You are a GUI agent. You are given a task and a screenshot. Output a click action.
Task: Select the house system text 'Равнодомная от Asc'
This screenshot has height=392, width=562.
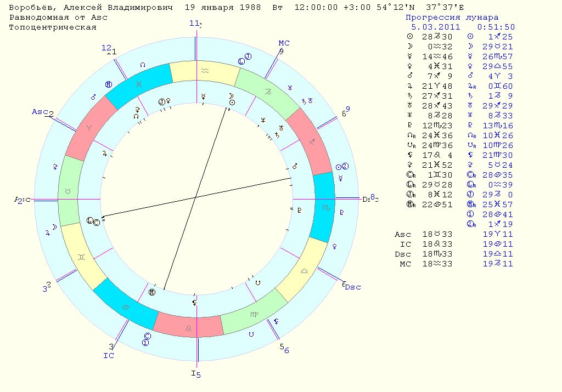58,17
